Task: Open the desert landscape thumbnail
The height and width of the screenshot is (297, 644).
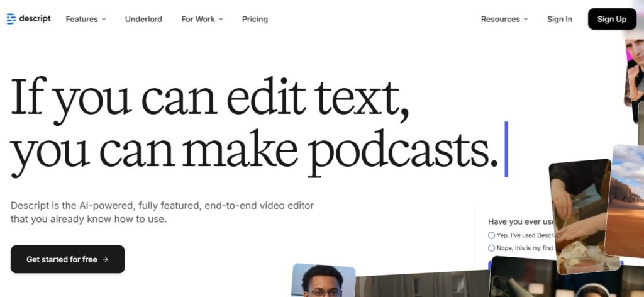Action: click(626, 201)
